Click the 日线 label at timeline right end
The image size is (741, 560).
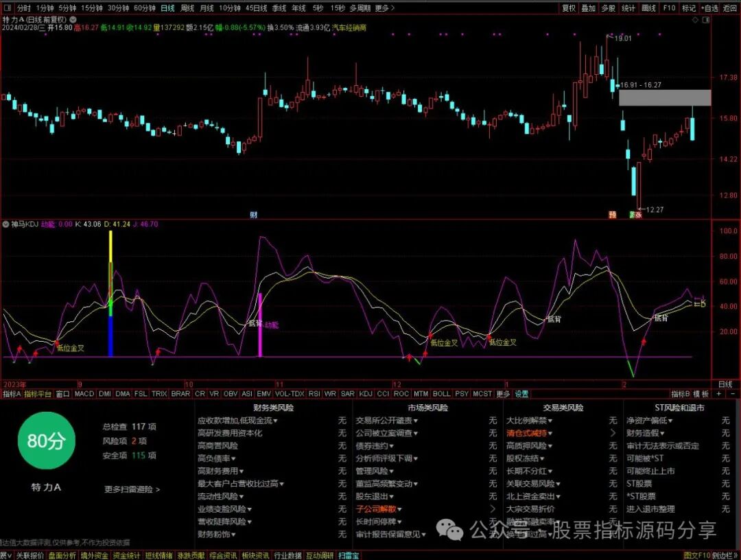(x=725, y=385)
